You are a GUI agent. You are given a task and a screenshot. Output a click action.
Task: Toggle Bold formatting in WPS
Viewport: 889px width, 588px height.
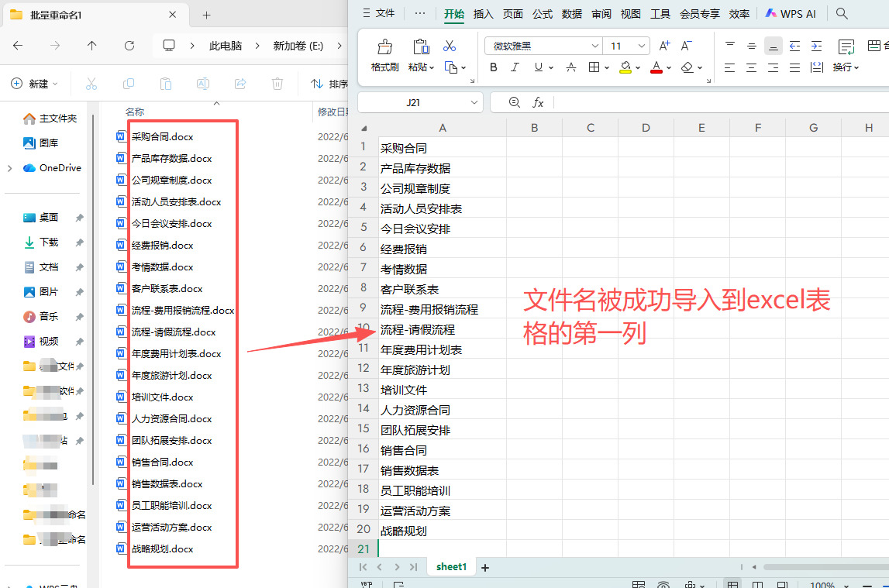tap(493, 67)
